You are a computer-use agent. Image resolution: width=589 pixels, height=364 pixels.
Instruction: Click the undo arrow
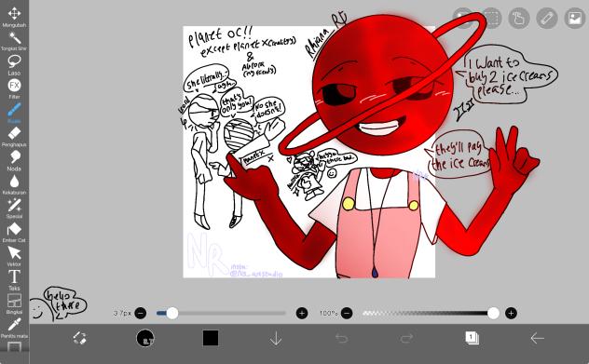click(x=341, y=339)
